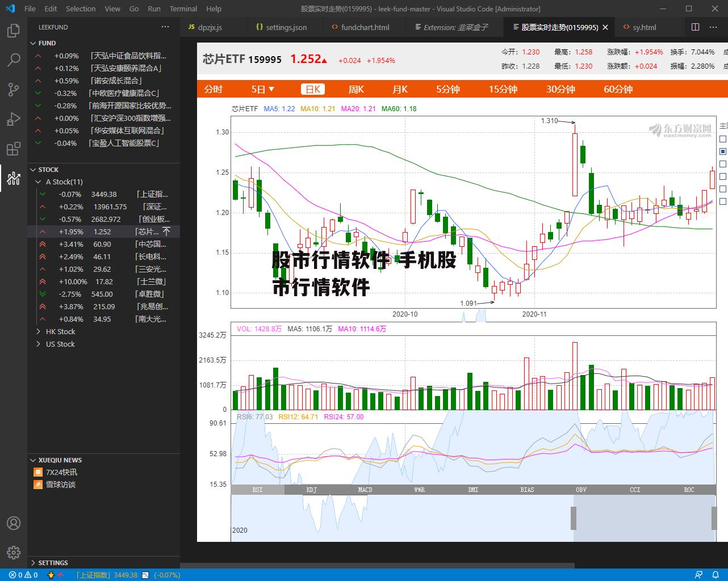Click the split editor right icon
This screenshot has width=728, height=581.
point(695,27)
